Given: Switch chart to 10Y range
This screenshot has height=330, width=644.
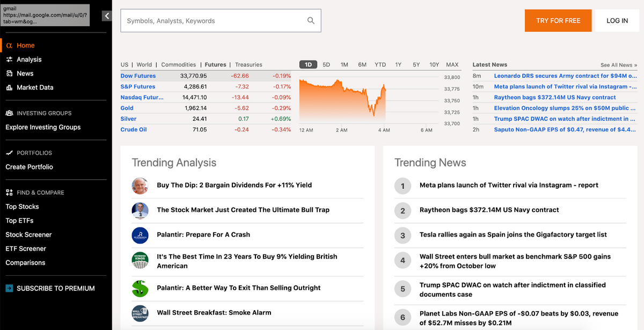Looking at the screenshot, I should click(x=434, y=65).
